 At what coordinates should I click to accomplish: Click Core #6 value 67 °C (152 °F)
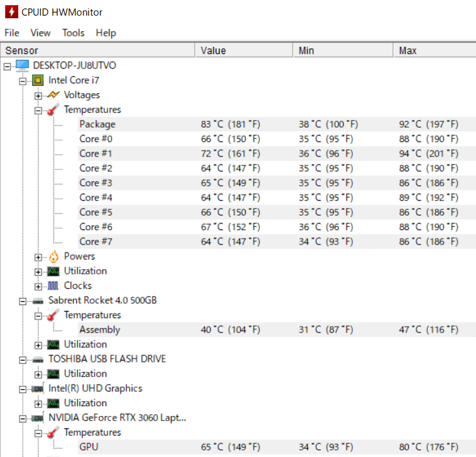(230, 227)
